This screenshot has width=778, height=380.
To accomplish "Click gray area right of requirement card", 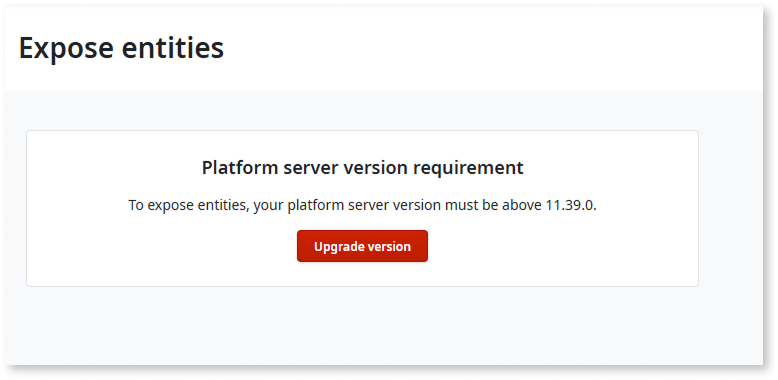I will click(730, 208).
